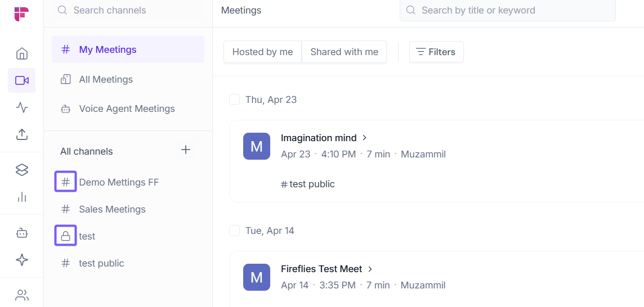Switch to Shared with me tab
Image resolution: width=644 pixels, height=307 pixels.
[x=344, y=52]
